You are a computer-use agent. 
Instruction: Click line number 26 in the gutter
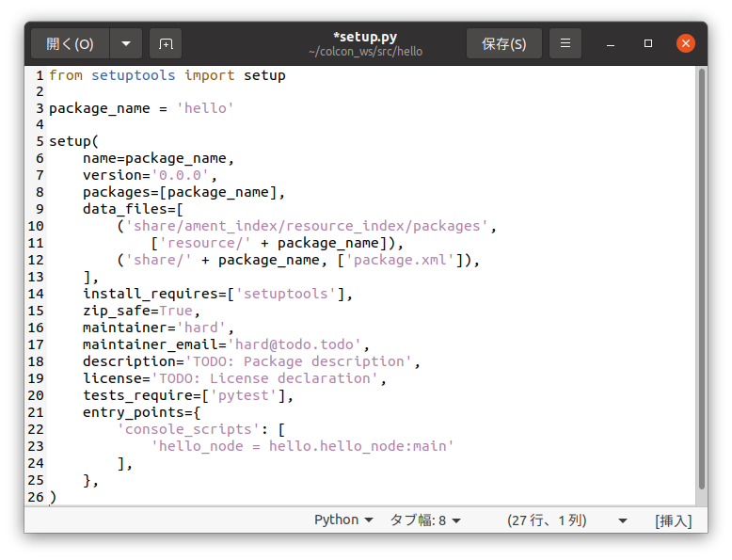tap(35, 496)
